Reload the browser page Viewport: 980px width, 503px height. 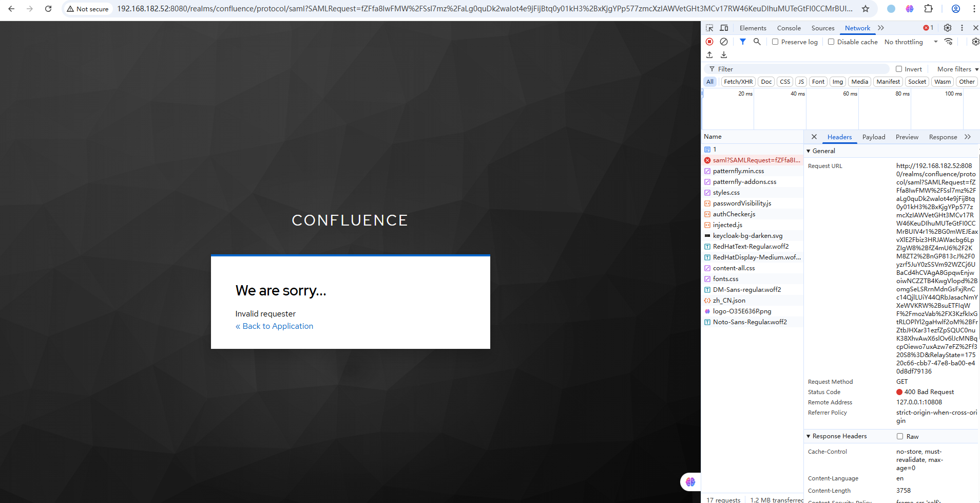48,9
